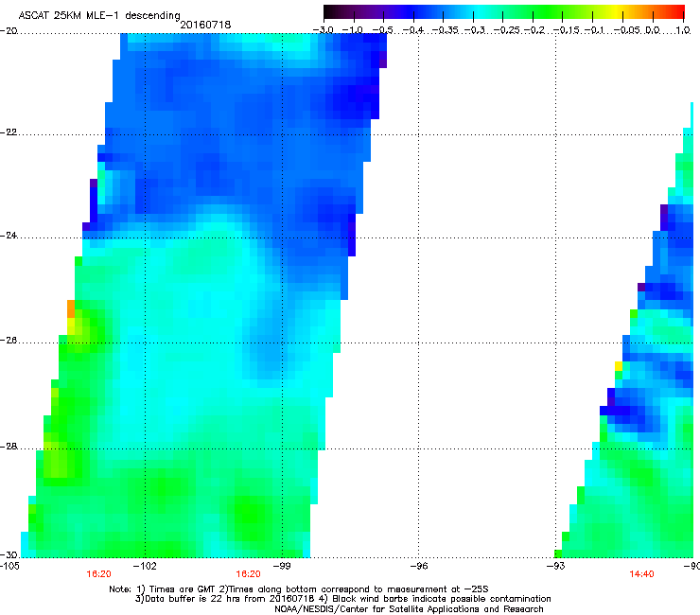Click the red 14:40 time label
The width and height of the screenshot is (700, 615).
641,574
